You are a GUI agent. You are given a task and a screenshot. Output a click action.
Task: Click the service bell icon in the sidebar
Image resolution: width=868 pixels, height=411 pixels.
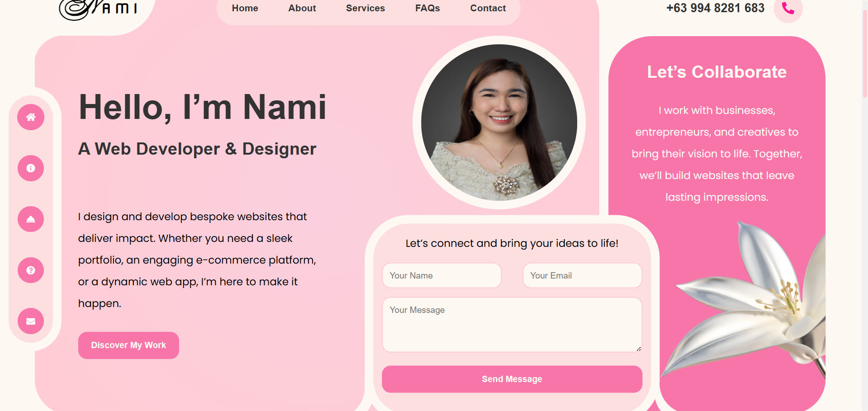click(x=30, y=219)
